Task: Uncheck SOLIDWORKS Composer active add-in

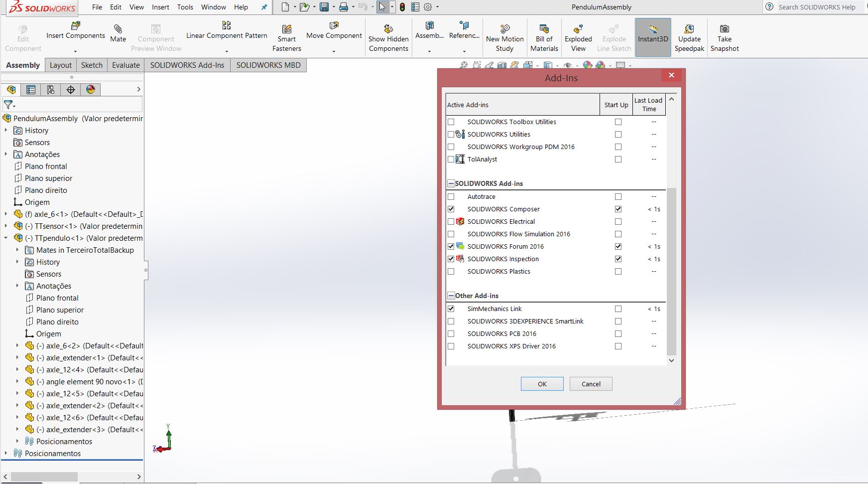Action: [451, 209]
